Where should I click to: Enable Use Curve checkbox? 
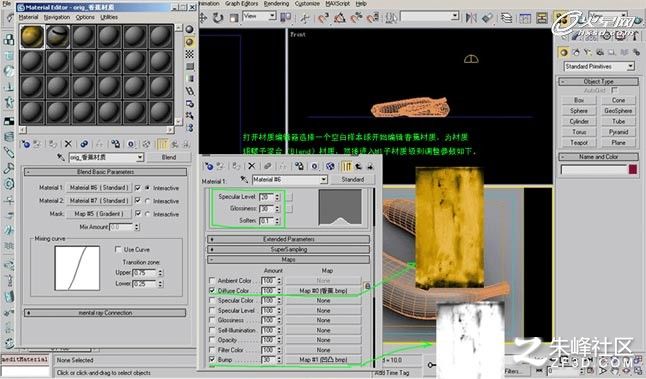pyautogui.click(x=118, y=250)
